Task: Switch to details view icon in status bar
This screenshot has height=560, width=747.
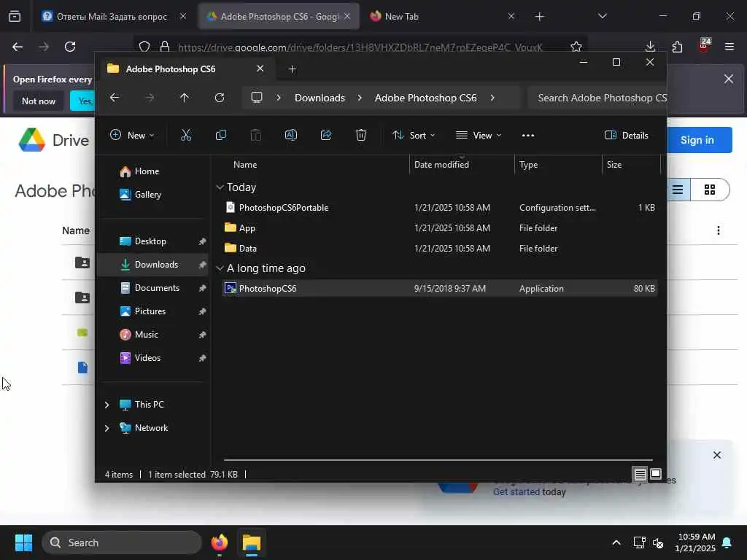Action: pyautogui.click(x=640, y=474)
